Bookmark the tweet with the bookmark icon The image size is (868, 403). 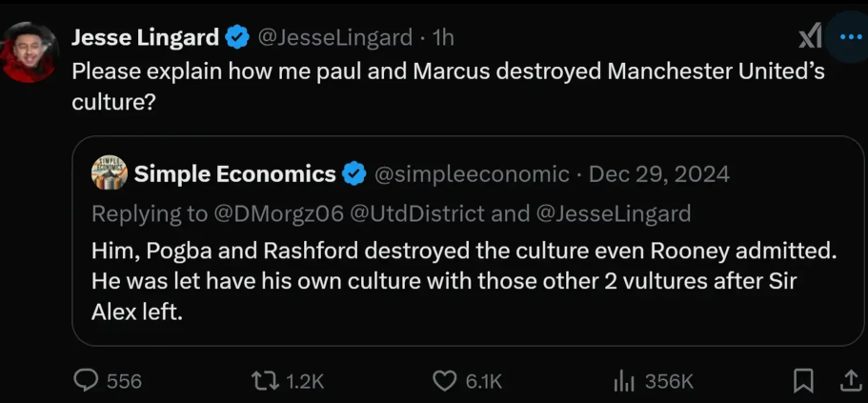tap(803, 381)
